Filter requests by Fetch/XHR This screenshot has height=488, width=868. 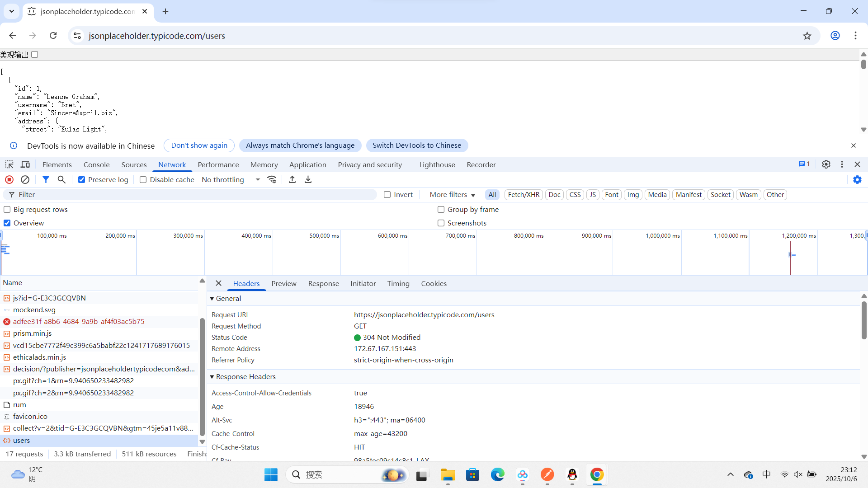tap(523, 194)
